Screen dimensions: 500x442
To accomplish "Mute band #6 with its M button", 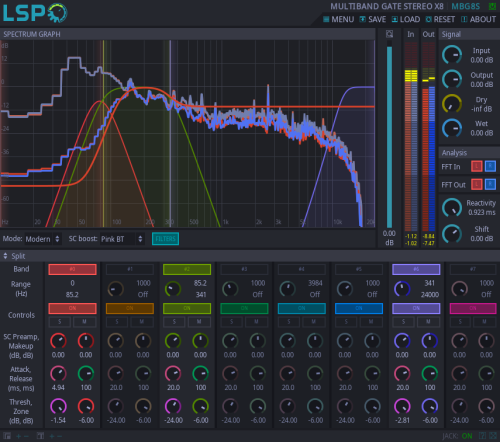I will point(429,322).
